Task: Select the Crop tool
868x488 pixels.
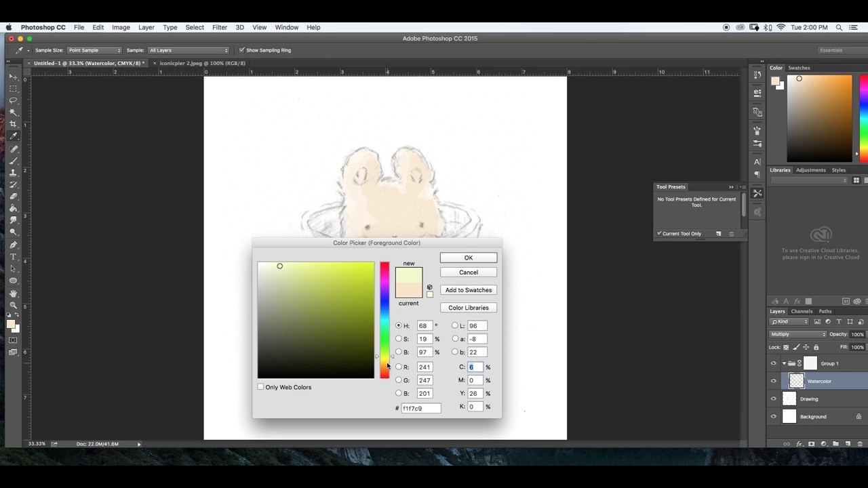Action: tap(13, 125)
